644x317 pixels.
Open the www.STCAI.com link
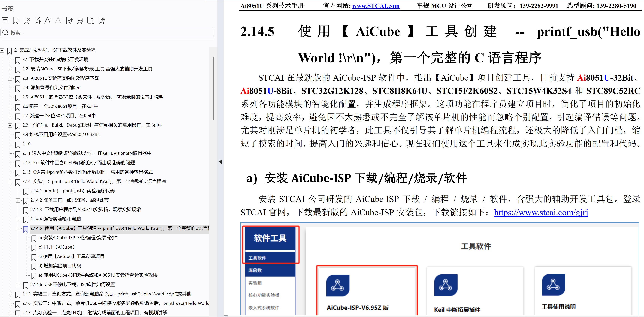pos(376,6)
